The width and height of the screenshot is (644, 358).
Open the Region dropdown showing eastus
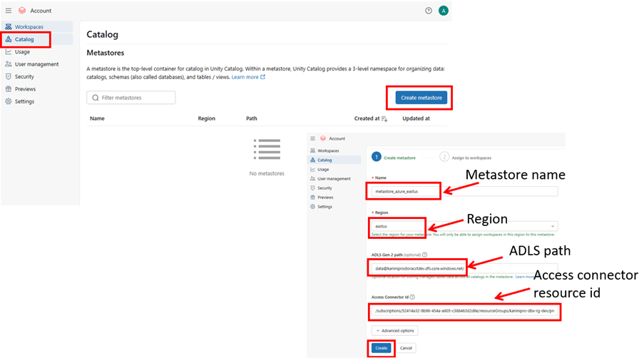tap(464, 226)
